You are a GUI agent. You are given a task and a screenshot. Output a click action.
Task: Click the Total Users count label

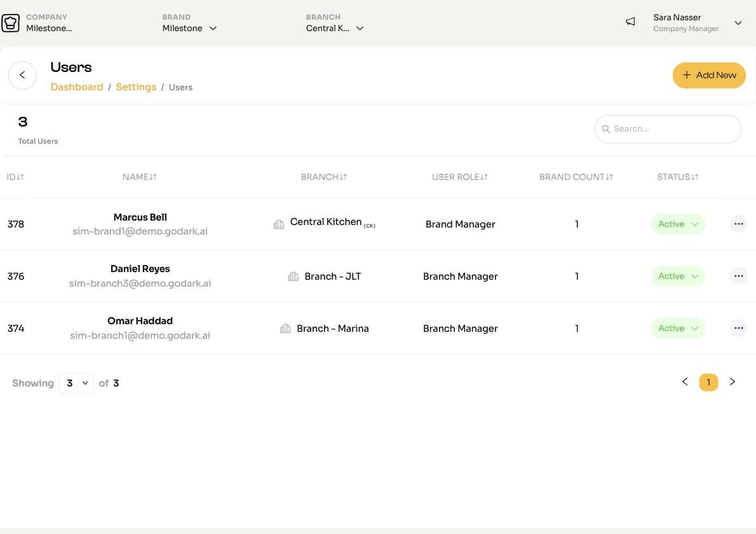38,141
